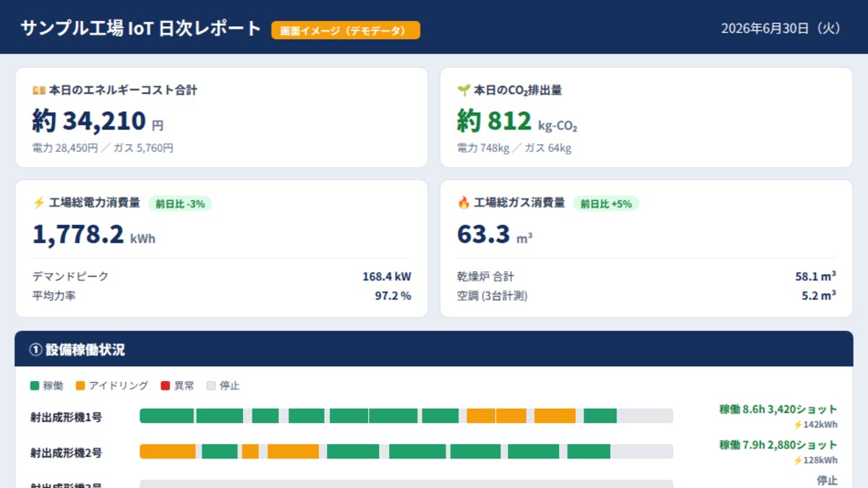Viewport: 868px width, 488px height.
Task: Click the seedling icon beside CO₂排出量
Action: tap(464, 90)
